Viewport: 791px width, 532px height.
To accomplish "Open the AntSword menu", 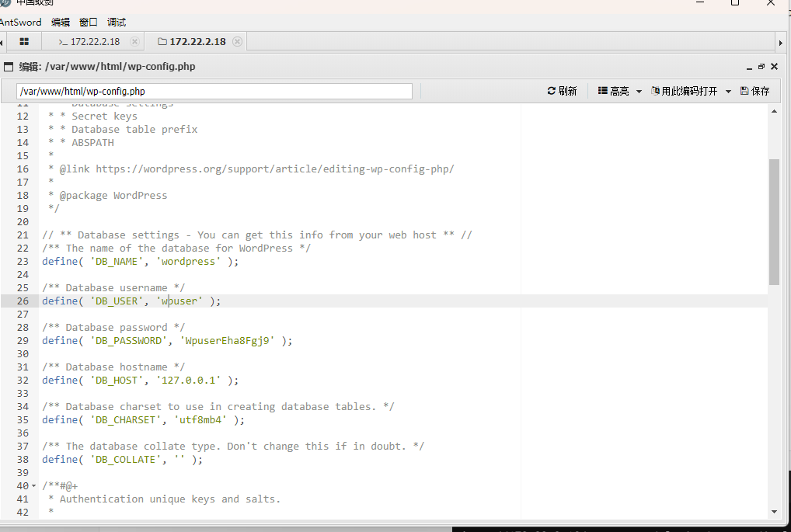I will tap(20, 23).
